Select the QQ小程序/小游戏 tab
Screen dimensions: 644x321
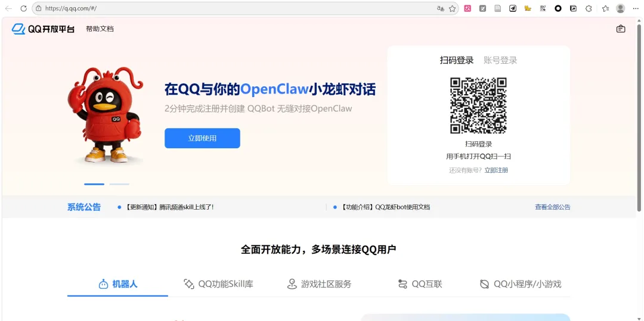click(x=520, y=283)
